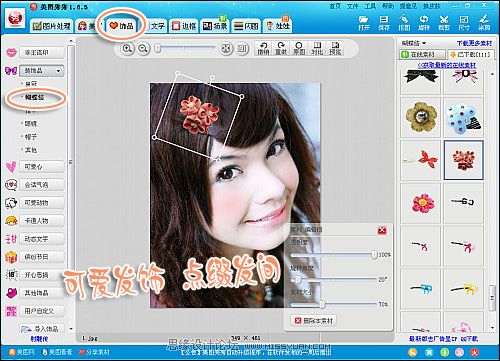Click the 获取最新的在线素材 link
This screenshot has height=361, width=500.
tap(447, 65)
